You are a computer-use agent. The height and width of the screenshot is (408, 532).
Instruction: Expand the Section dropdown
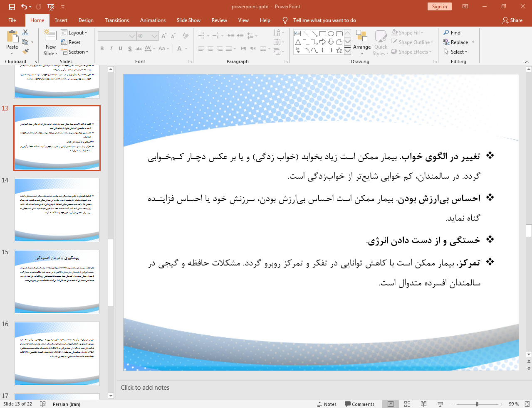coord(75,52)
